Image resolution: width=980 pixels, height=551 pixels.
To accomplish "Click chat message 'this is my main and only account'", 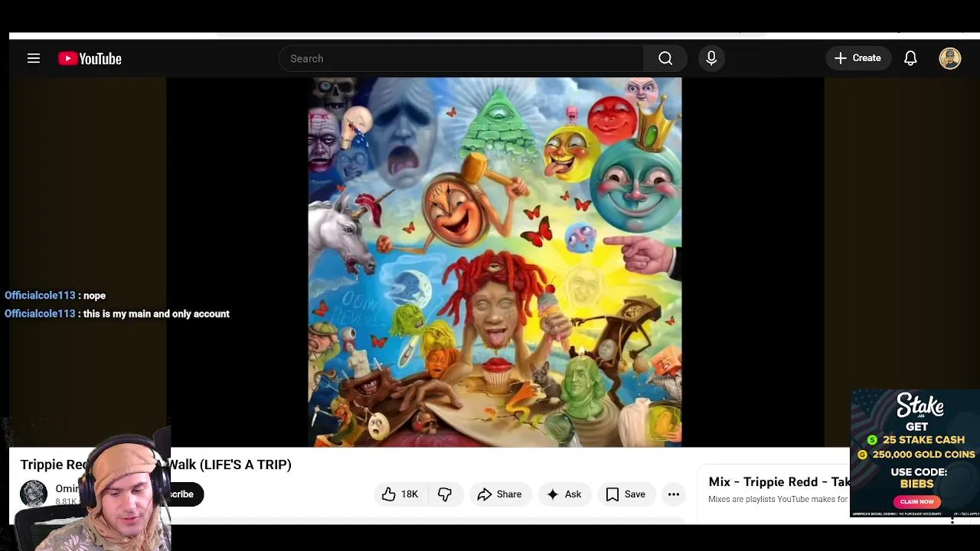I will click(x=156, y=314).
